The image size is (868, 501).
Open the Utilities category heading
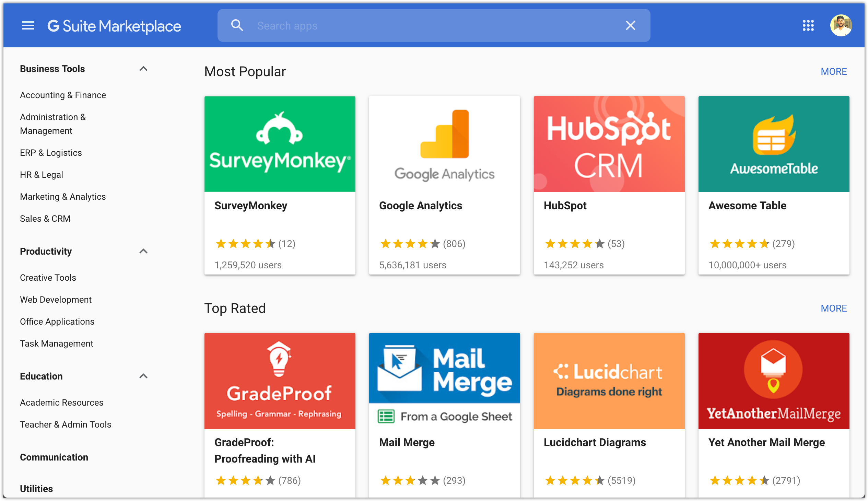[x=36, y=489]
